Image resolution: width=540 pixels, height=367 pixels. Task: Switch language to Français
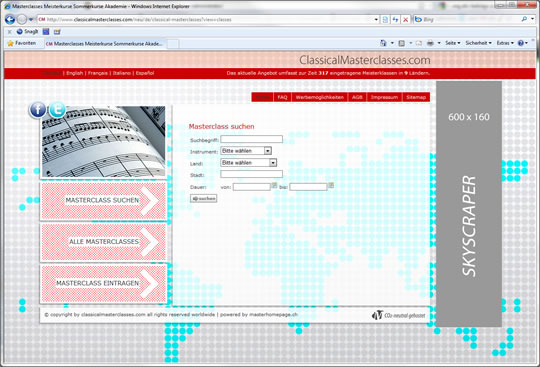coord(98,73)
